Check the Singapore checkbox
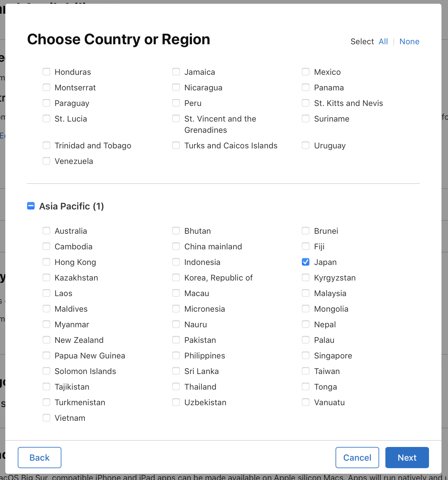448x480 pixels. pyautogui.click(x=305, y=355)
